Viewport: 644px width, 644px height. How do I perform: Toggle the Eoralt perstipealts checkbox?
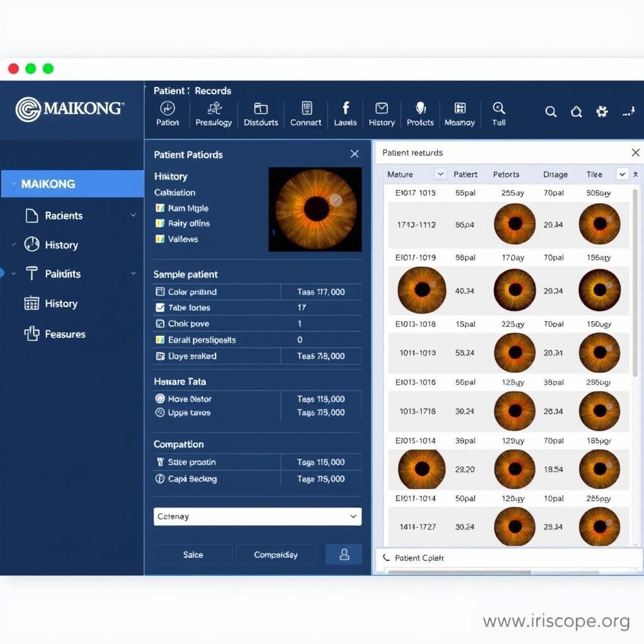click(x=160, y=340)
